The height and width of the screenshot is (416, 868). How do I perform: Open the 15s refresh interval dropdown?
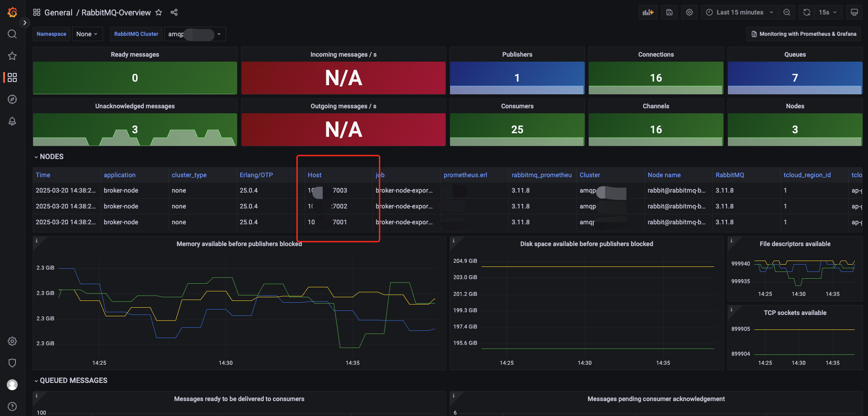pos(828,12)
